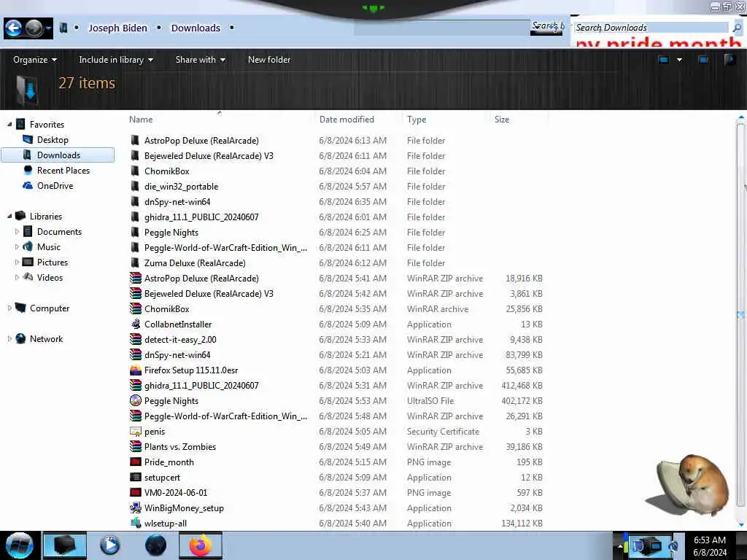
Task: Open the view options dropdown arrow
Action: click(x=679, y=60)
